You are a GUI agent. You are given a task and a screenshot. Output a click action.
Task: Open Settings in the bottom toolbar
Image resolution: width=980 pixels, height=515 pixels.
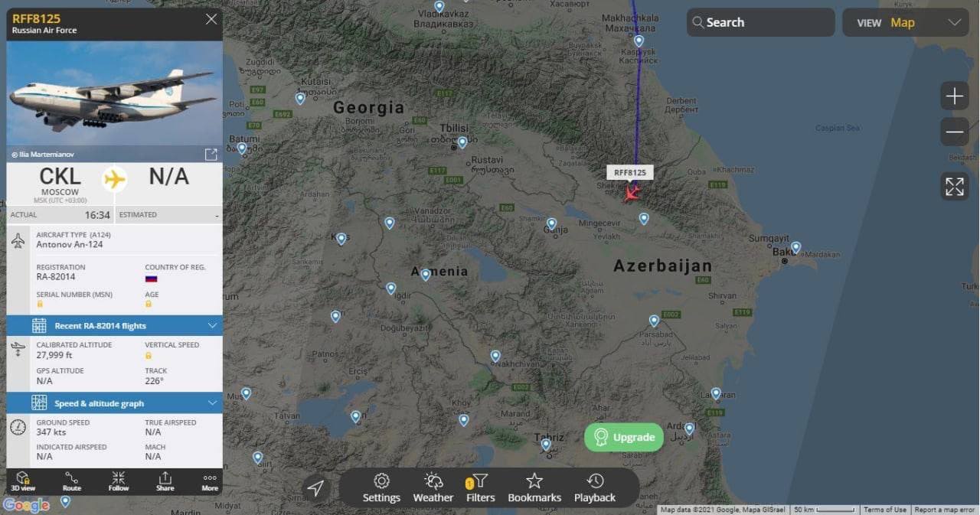point(381,487)
